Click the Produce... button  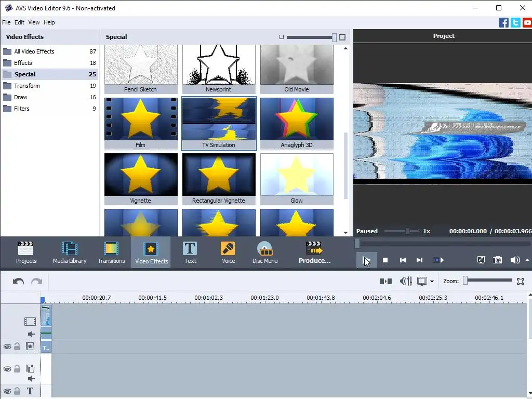coord(314,252)
